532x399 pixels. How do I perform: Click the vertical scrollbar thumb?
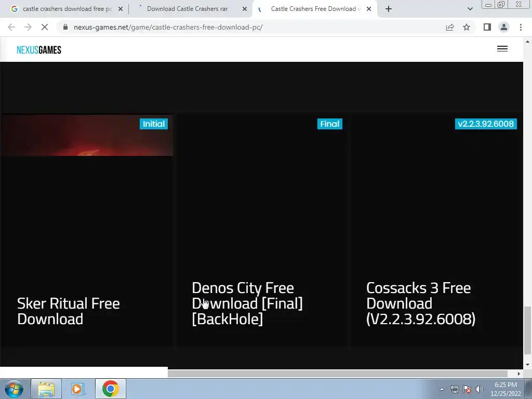click(527, 330)
